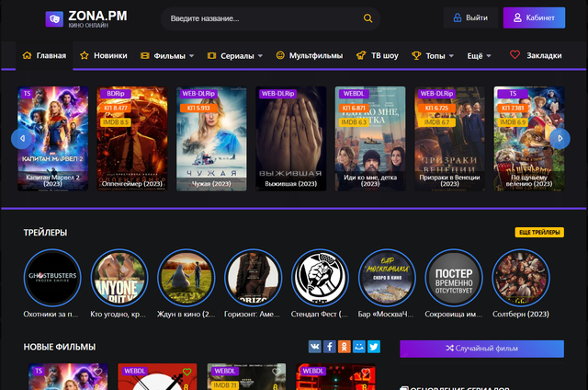Click the ZONA.PM mask logo icon
This screenshot has height=390, width=588.
click(54, 18)
